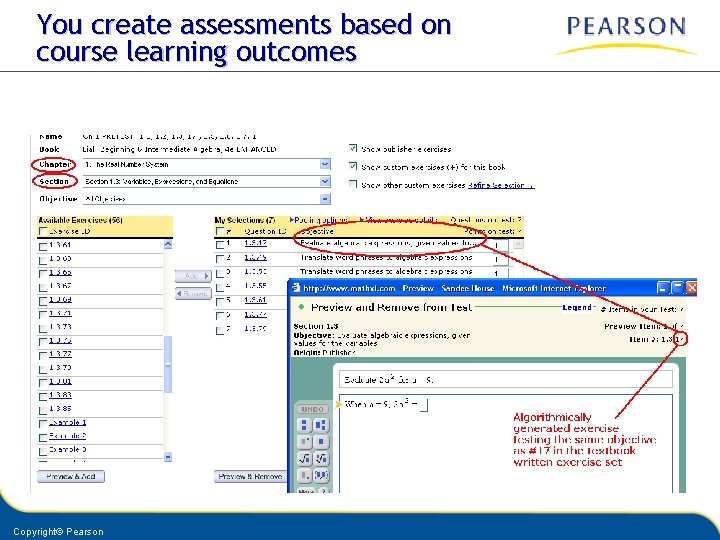This screenshot has width=720, height=540.
Task: Click the Question ID column header
Action: (265, 231)
